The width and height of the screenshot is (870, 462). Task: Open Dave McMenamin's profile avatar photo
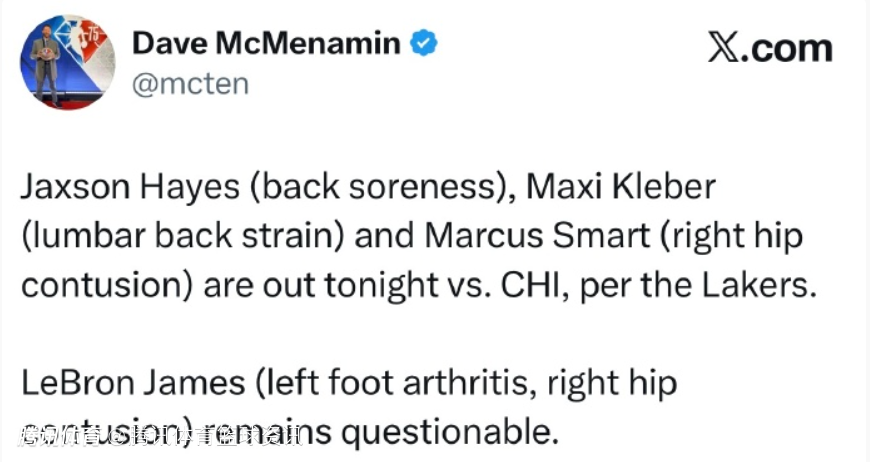[x=67, y=62]
